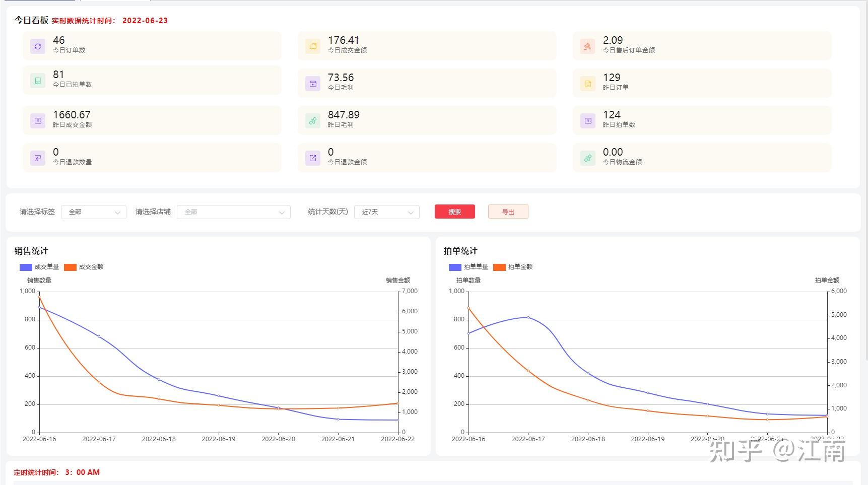
Task: Click the 导出 export button
Action: click(508, 212)
